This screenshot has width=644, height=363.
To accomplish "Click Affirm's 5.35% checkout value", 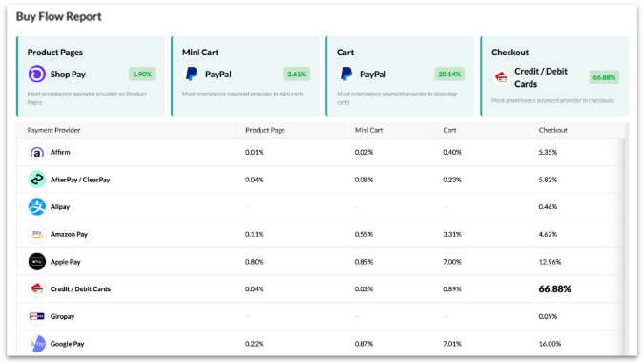I will pyautogui.click(x=548, y=152).
